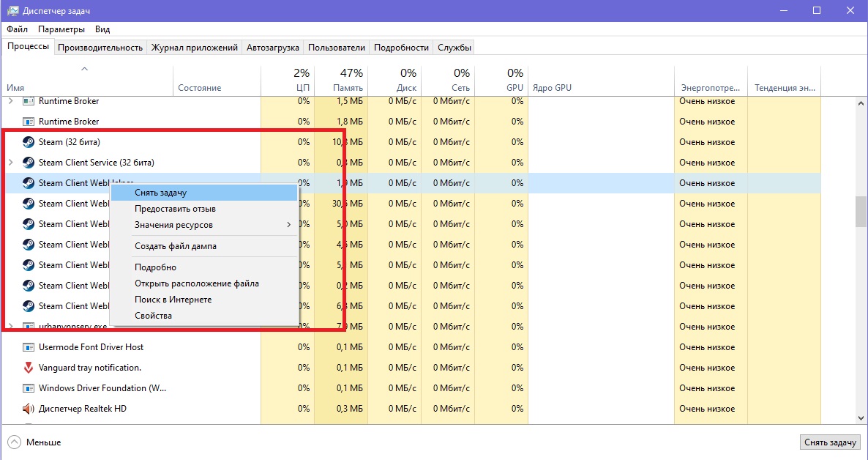Switch to the Пользователи tab
This screenshot has height=460, width=868.
point(337,48)
